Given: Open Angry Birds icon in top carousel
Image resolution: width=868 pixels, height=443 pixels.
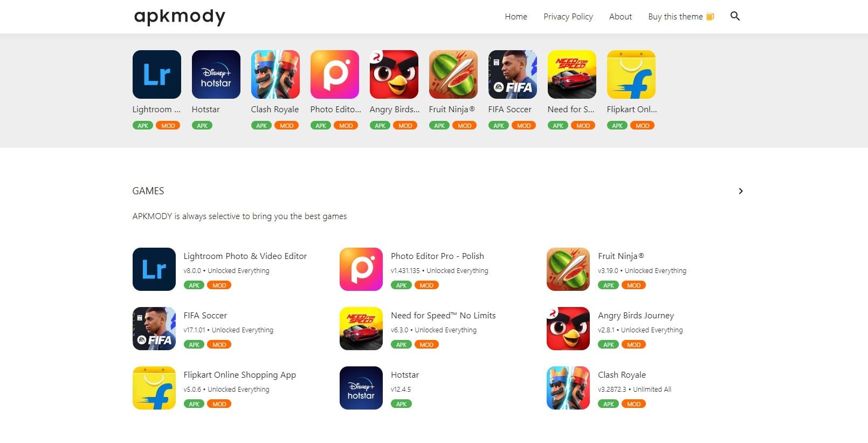Looking at the screenshot, I should point(394,74).
